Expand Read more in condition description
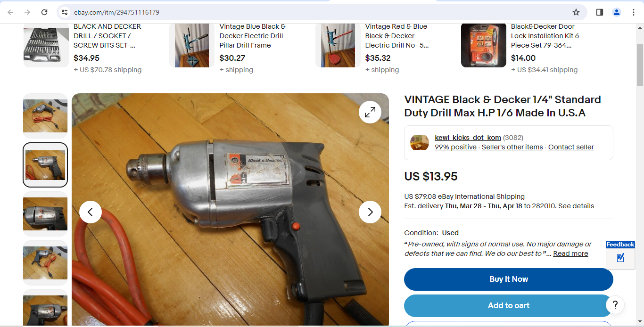Viewport: 644px width, 327px height. pyautogui.click(x=570, y=253)
